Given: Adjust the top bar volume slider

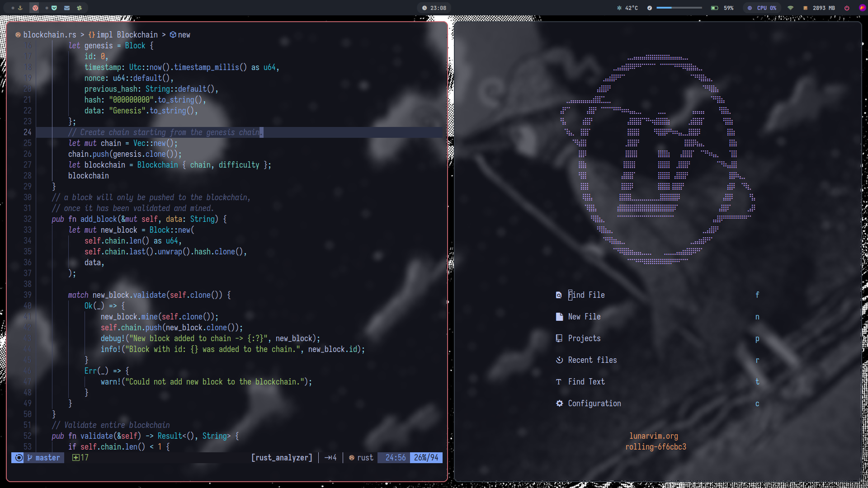Looking at the screenshot, I should (x=679, y=8).
